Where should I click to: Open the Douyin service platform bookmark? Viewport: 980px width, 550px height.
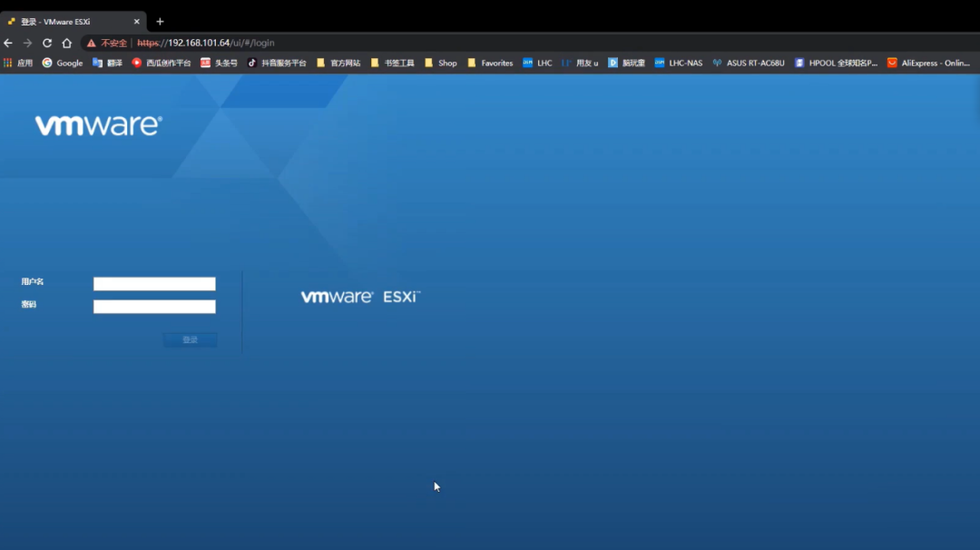(x=277, y=64)
